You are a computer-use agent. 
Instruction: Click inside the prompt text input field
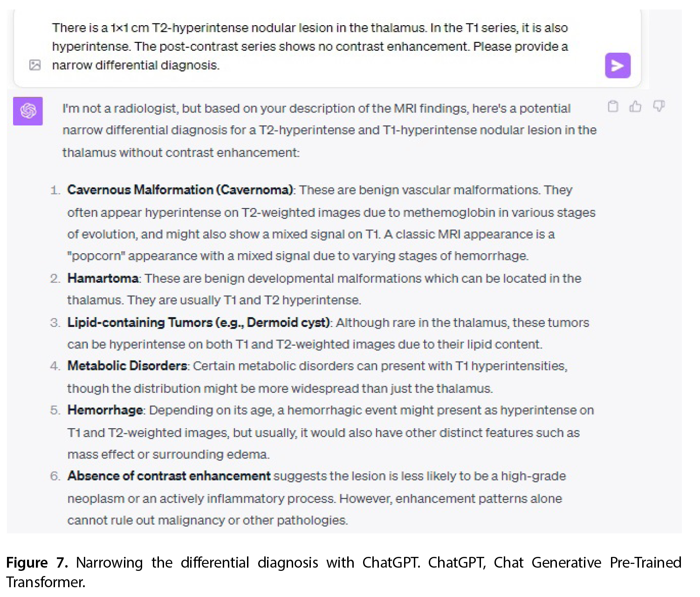(x=310, y=46)
